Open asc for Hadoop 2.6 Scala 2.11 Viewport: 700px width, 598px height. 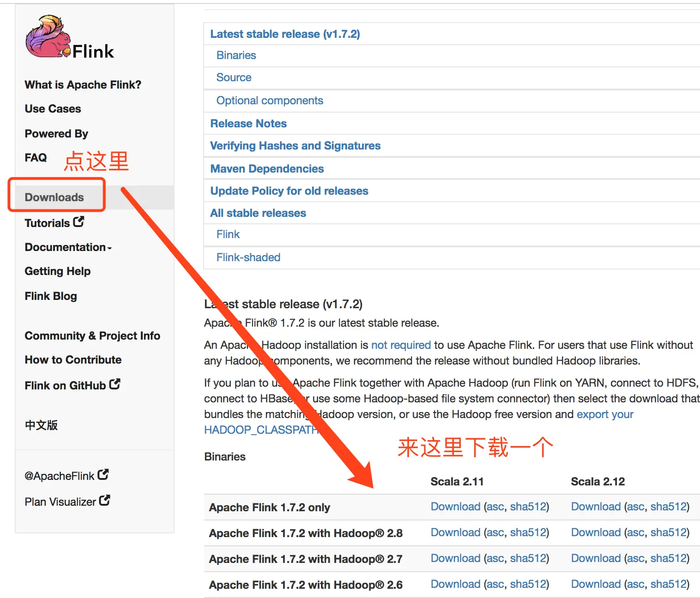coord(495,584)
